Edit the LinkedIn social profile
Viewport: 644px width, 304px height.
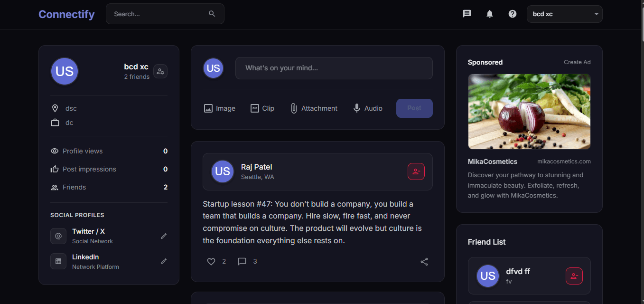click(x=164, y=261)
